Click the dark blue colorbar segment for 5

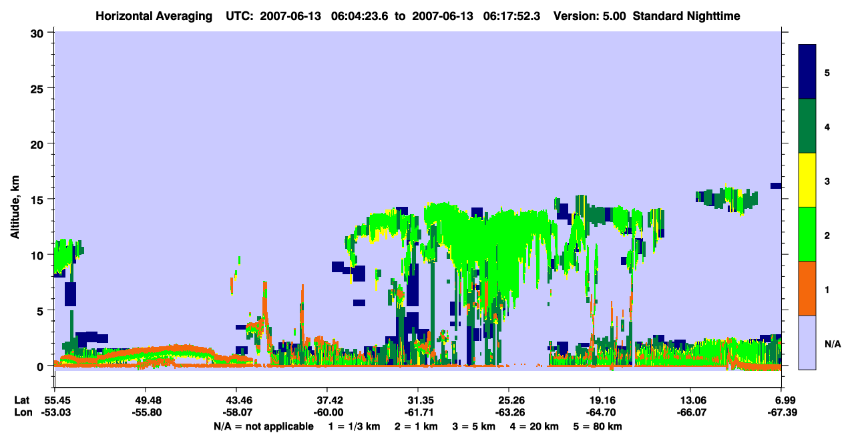click(x=807, y=72)
